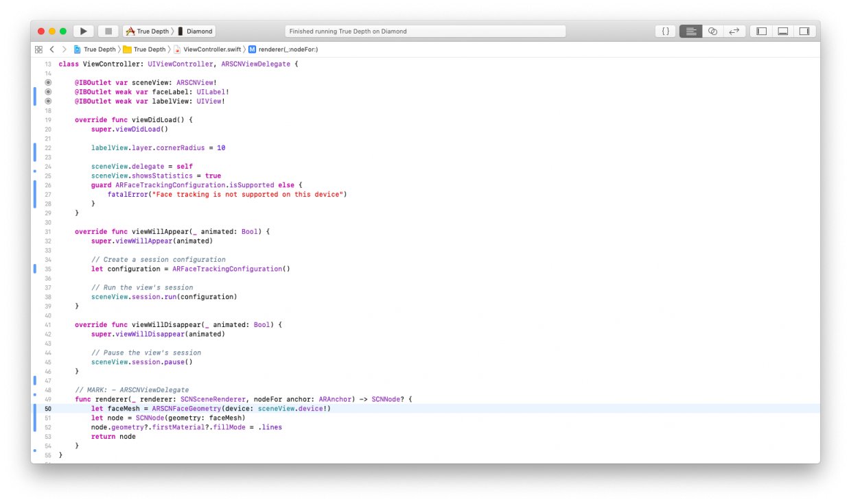This screenshot has width=851, height=504.
Task: Go back using the left chevron
Action: (51, 49)
